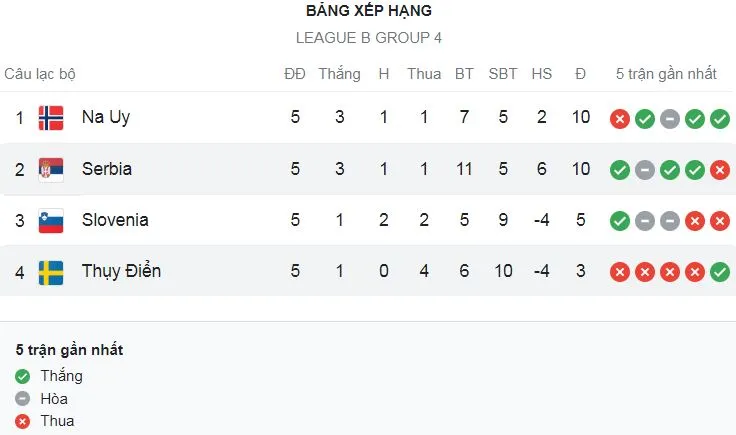
Task: Click the Serbia flag icon
Action: pos(51,169)
